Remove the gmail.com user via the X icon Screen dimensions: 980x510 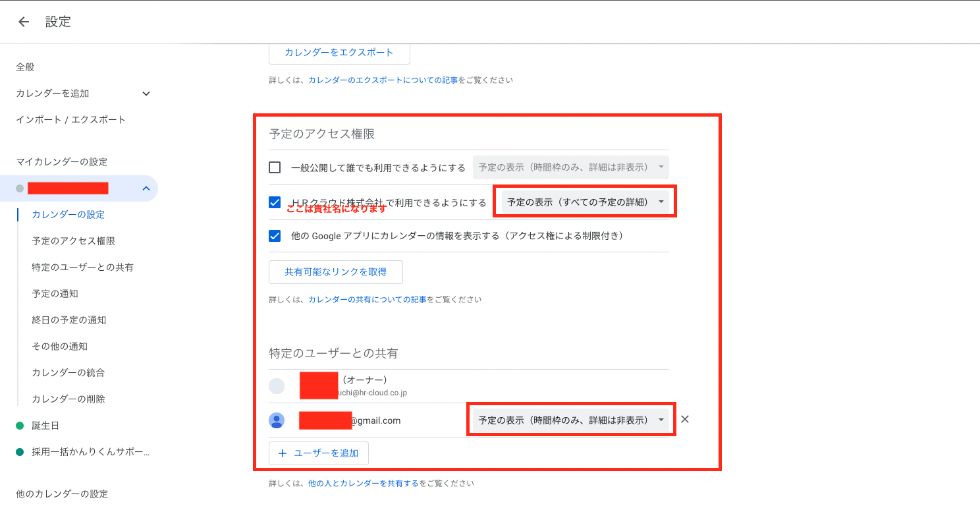pos(684,419)
